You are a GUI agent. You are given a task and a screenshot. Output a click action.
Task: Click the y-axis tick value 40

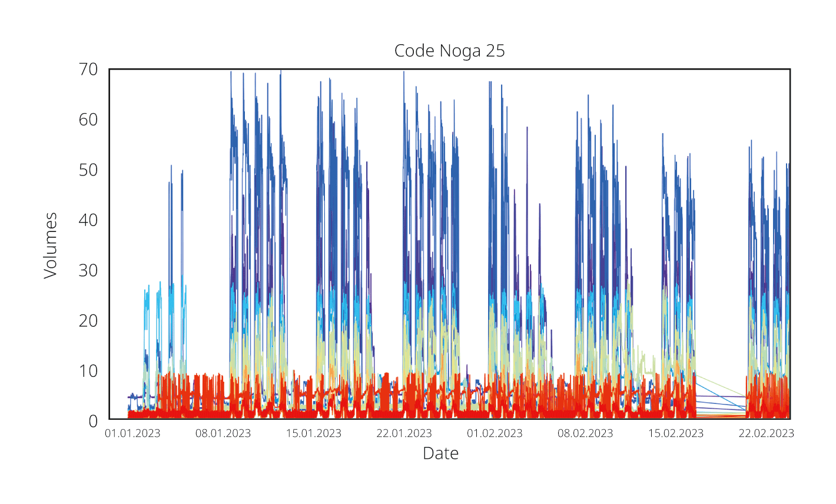88,220
